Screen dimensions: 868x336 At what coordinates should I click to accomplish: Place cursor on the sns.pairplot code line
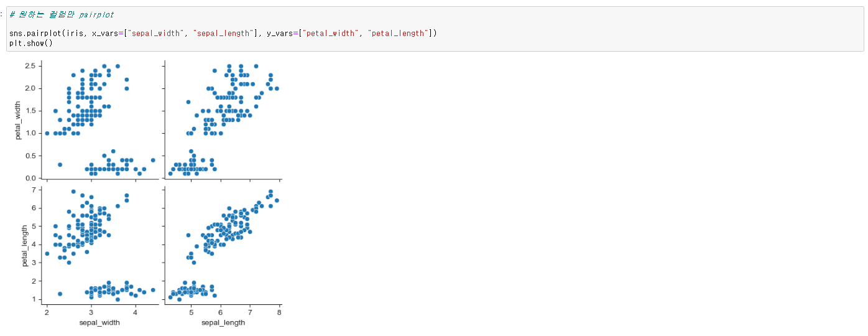pyautogui.click(x=93, y=33)
